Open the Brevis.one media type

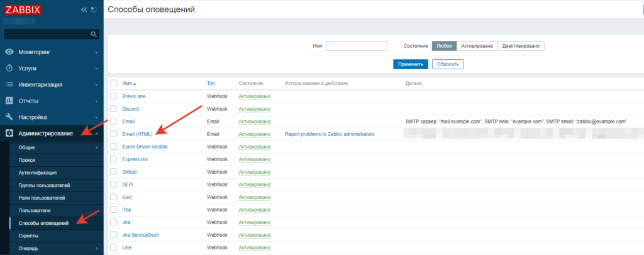tap(133, 96)
